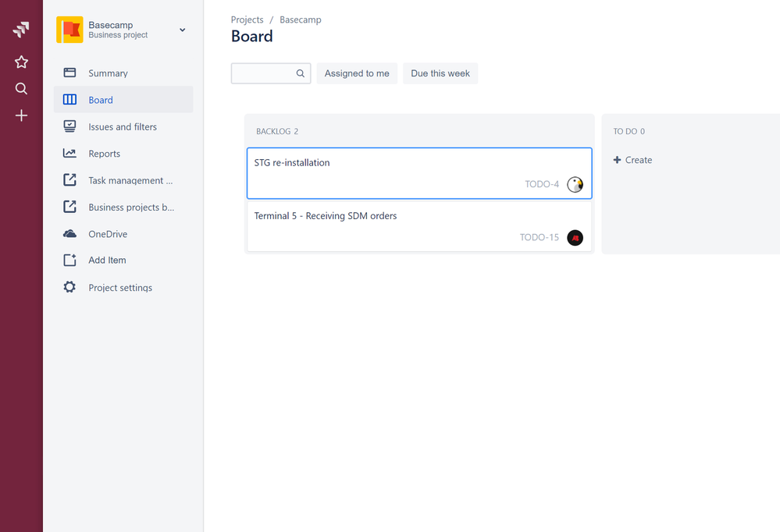This screenshot has height=532, width=780.
Task: Open Project settings
Action: pos(123,287)
